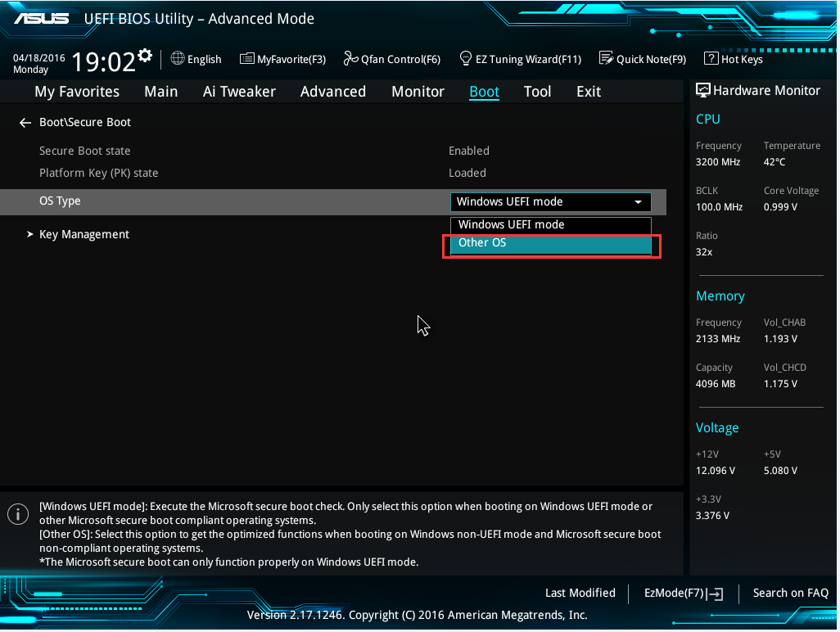Open Quick Note
This screenshot has width=840, height=632.
click(642, 59)
